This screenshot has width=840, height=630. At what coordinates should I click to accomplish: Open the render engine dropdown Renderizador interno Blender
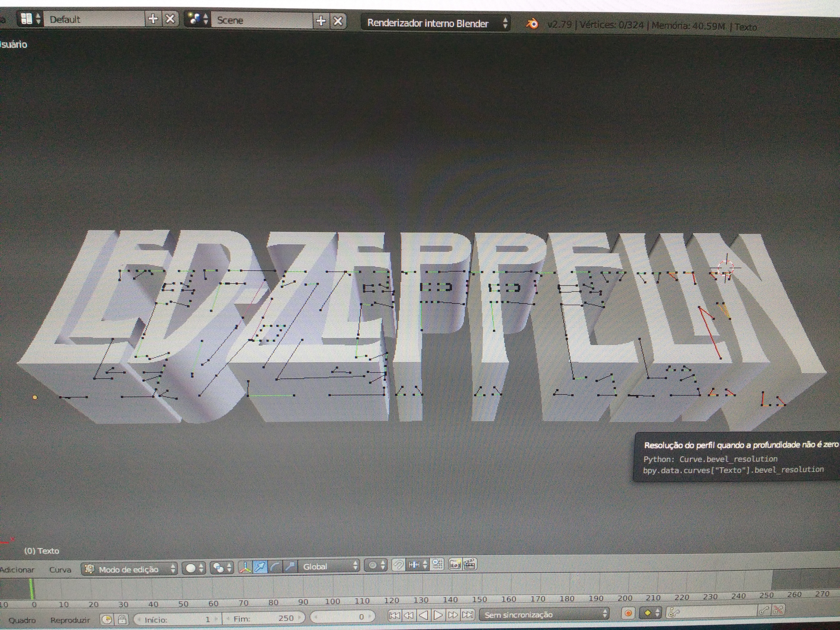(x=436, y=23)
